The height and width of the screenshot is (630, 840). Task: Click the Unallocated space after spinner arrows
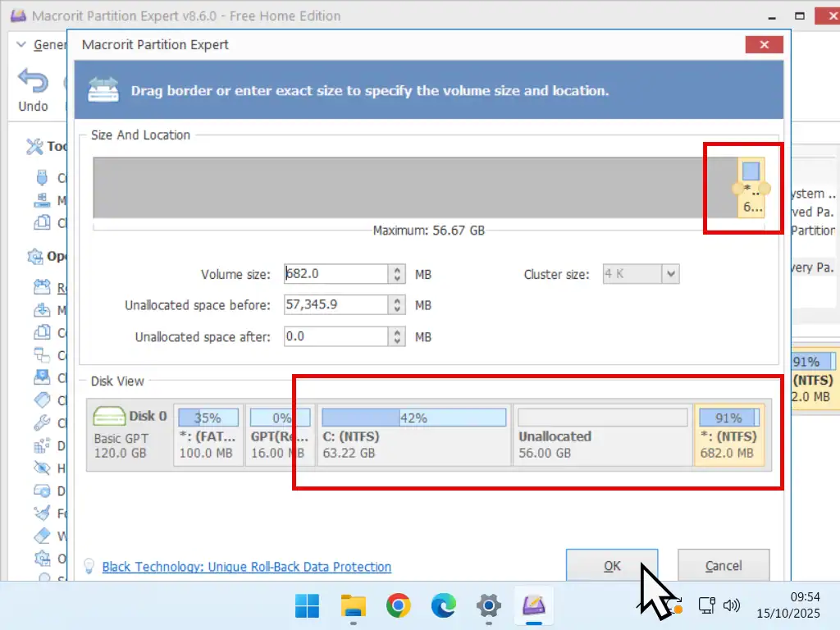click(397, 336)
